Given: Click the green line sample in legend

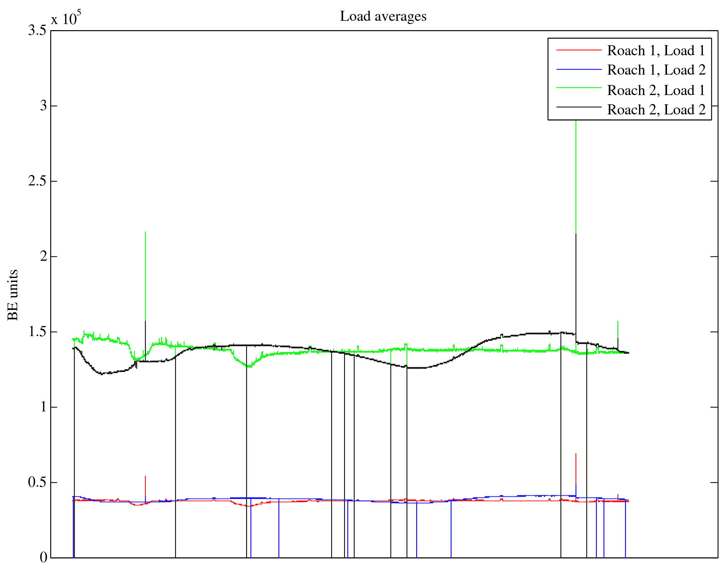Looking at the screenshot, I should 578,88.
